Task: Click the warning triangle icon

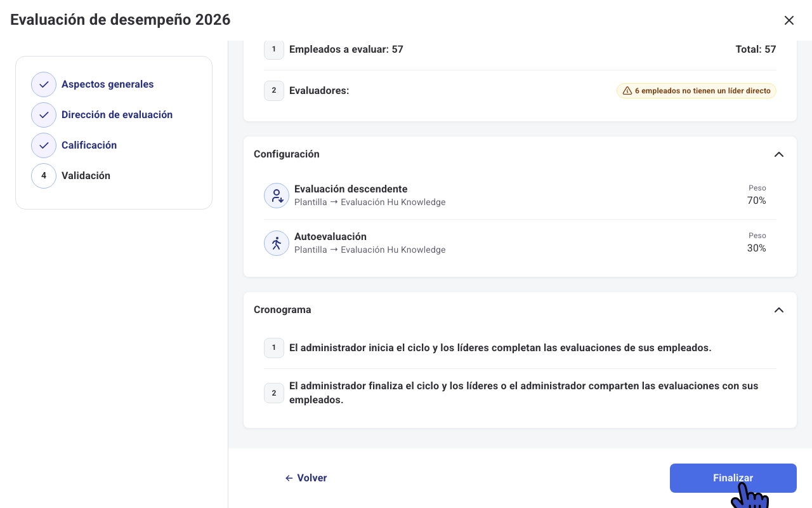Action: [x=627, y=91]
